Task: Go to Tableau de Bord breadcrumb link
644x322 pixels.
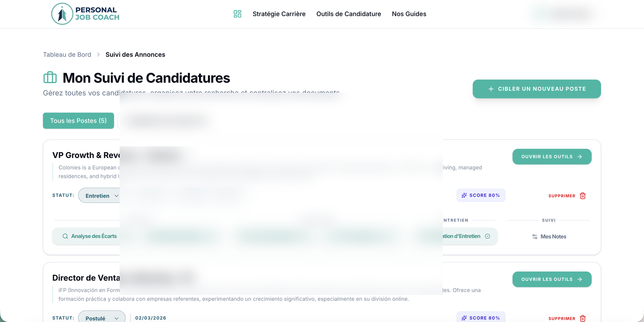Action: (x=67, y=55)
